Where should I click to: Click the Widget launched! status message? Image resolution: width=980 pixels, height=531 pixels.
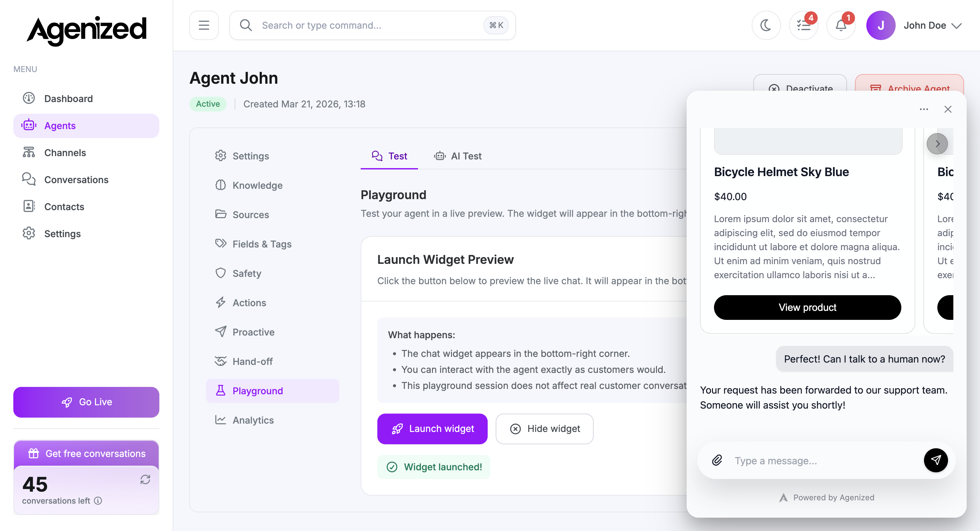(434, 467)
